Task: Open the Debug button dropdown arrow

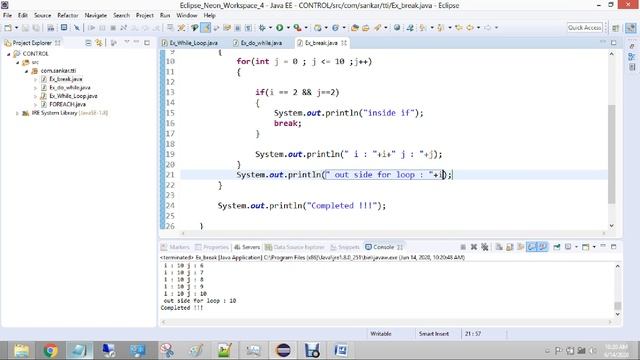Action: click(270, 28)
